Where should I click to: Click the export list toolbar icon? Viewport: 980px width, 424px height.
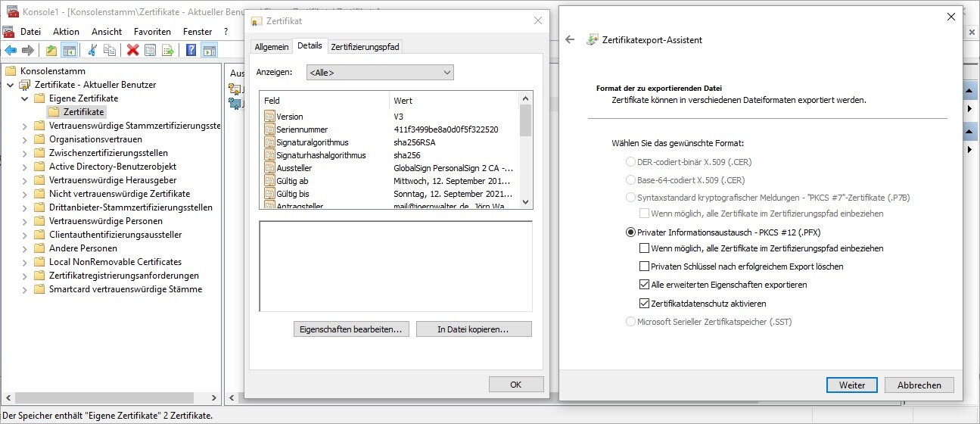[168, 51]
